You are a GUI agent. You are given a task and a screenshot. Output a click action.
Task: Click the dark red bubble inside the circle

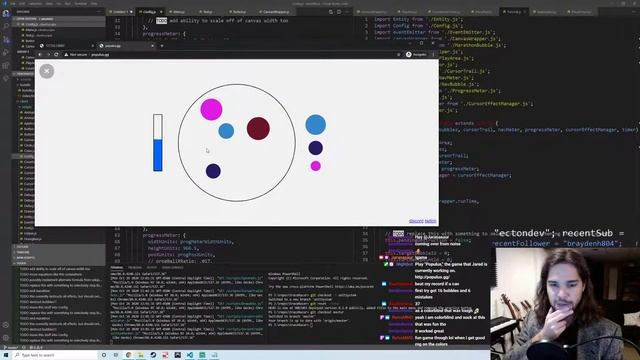point(258,128)
